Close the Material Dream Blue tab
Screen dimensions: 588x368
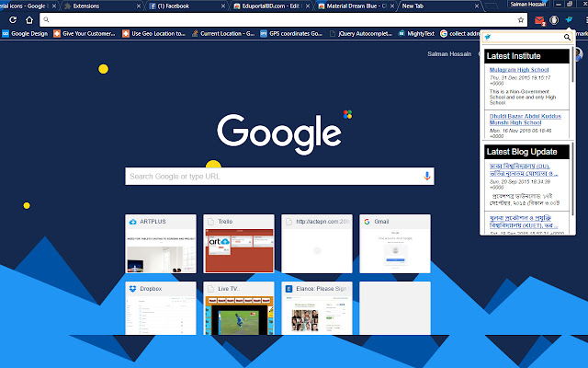pos(392,6)
